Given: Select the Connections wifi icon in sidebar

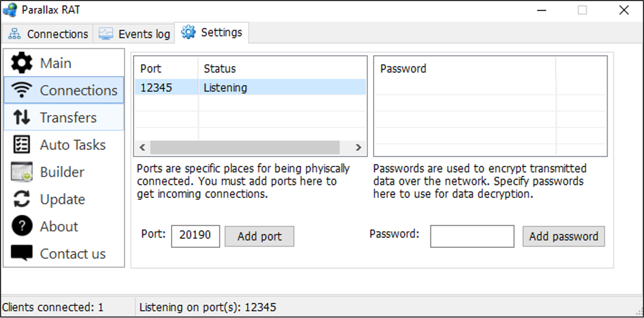Looking at the screenshot, I should click(21, 90).
